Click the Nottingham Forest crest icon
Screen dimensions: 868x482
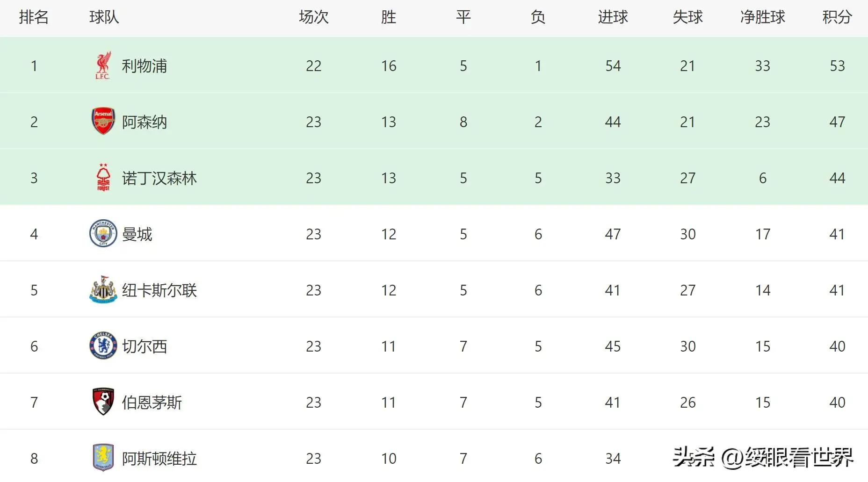coord(103,178)
